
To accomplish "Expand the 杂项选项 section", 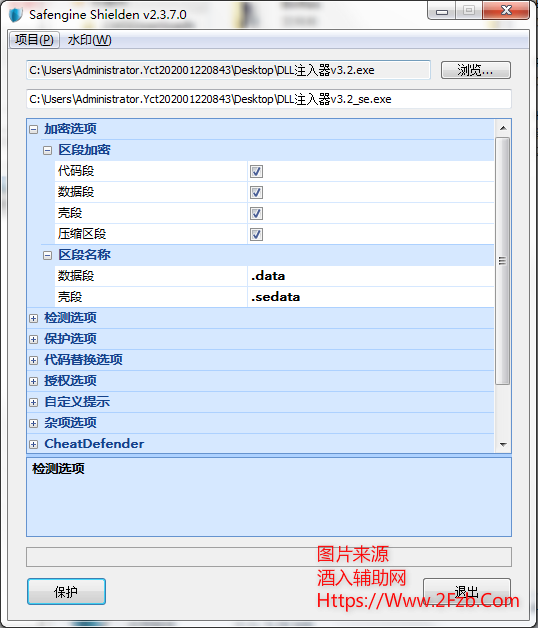I will pyautogui.click(x=34, y=423).
